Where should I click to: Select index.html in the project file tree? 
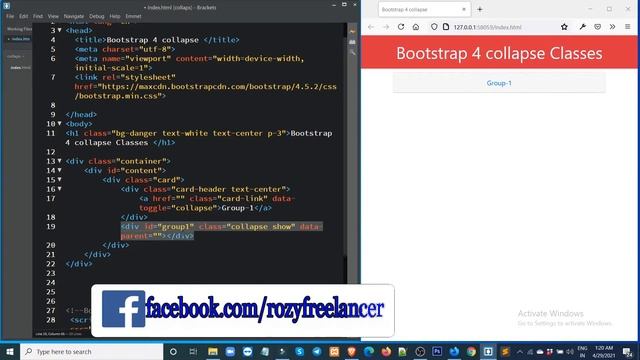[20, 67]
